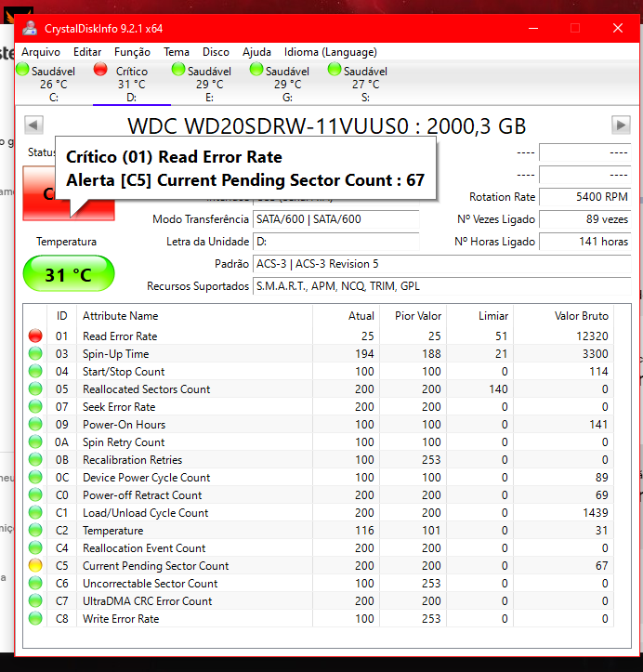Viewport: 643px width, 672px height.
Task: Click the Atual column header
Action: [347, 316]
